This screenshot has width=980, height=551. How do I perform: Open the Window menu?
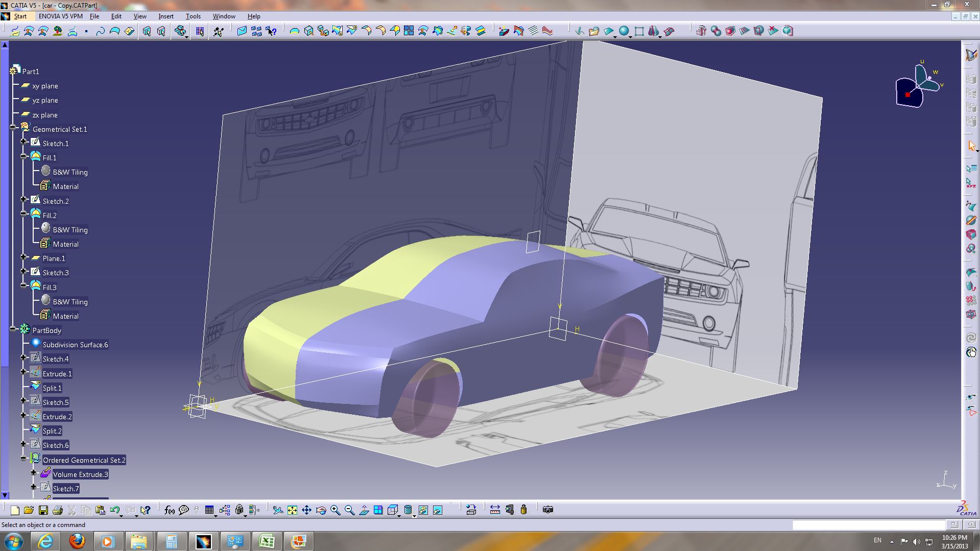pyautogui.click(x=224, y=16)
